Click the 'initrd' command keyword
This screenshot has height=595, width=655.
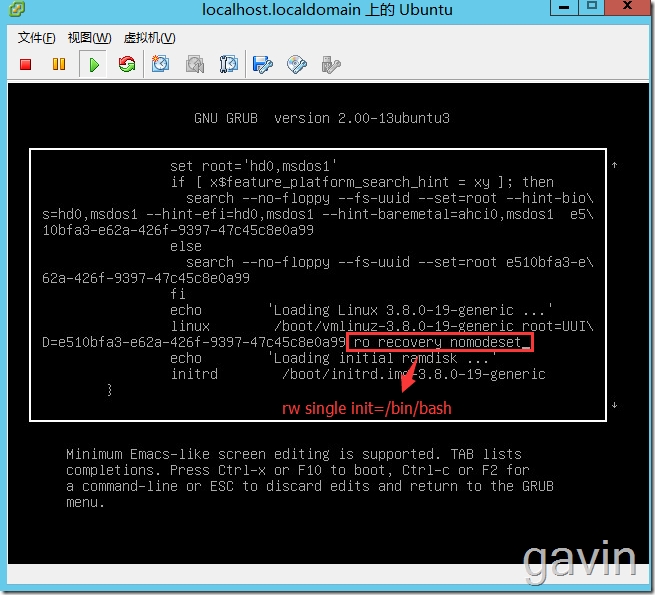pyautogui.click(x=194, y=374)
